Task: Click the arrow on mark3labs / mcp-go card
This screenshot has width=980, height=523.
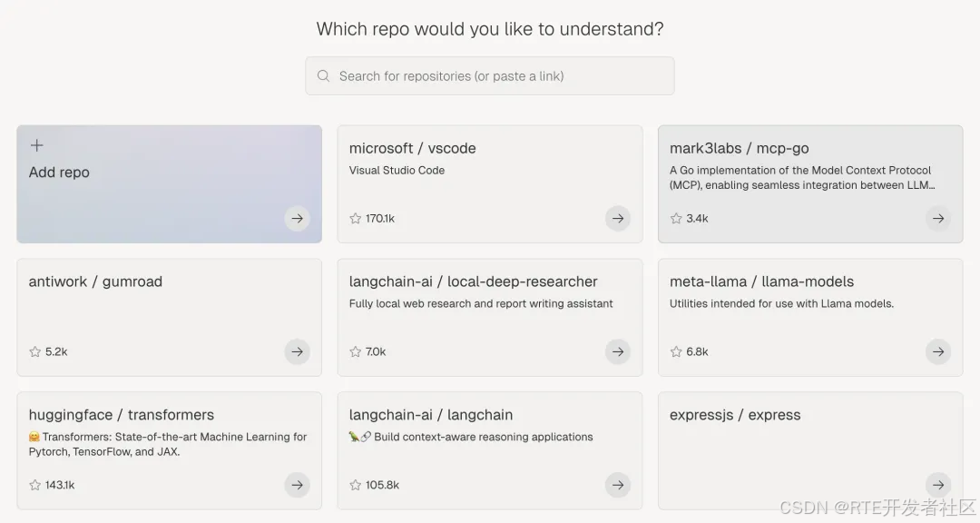Action: click(938, 219)
